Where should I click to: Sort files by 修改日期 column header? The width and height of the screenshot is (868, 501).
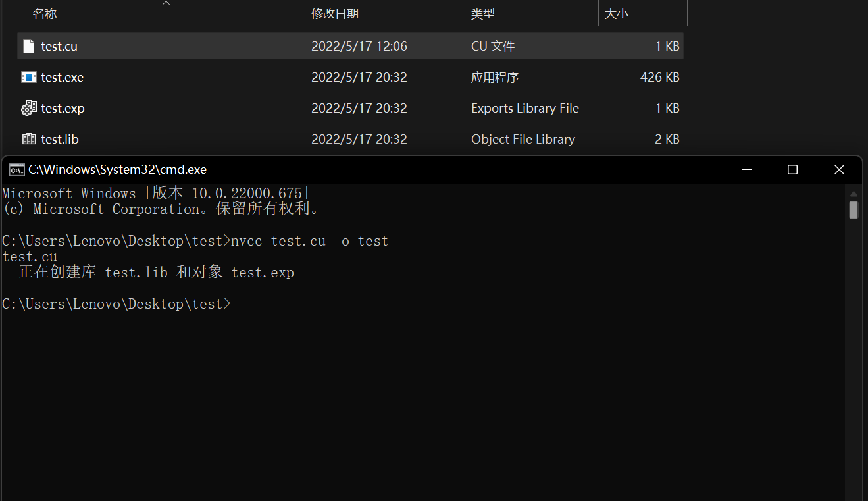tap(335, 13)
